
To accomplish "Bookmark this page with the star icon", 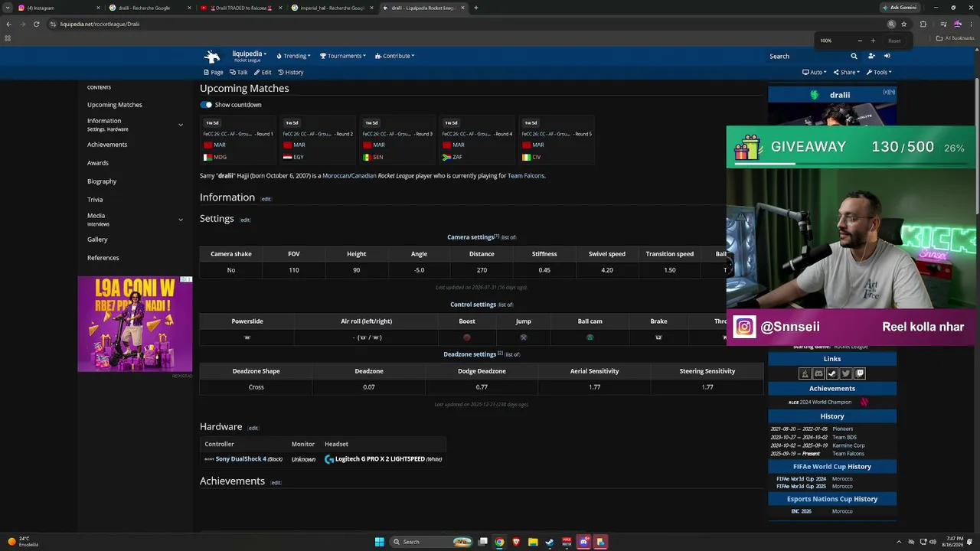I will (x=904, y=24).
